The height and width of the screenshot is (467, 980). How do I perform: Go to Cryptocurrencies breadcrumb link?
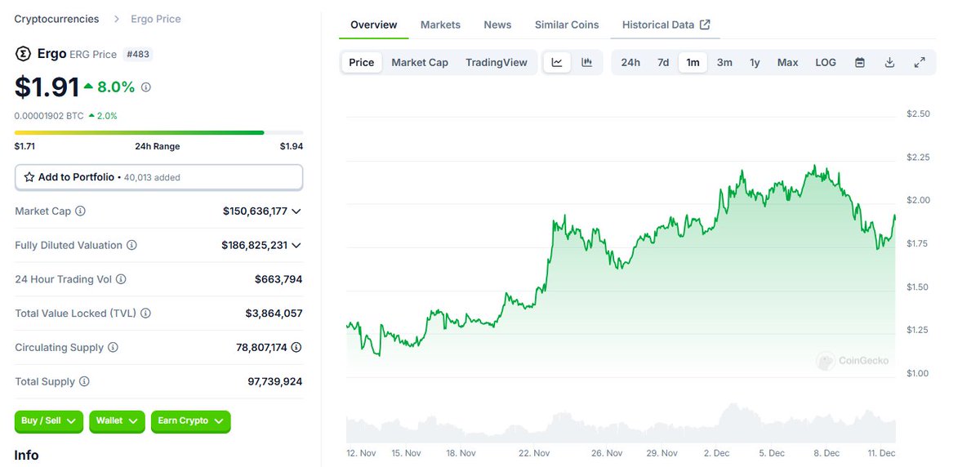(56, 19)
